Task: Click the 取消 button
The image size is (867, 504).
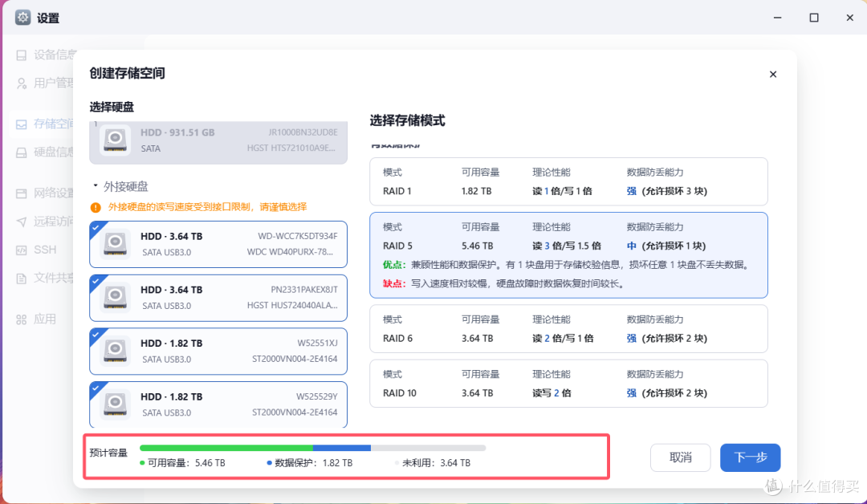Action: point(680,457)
